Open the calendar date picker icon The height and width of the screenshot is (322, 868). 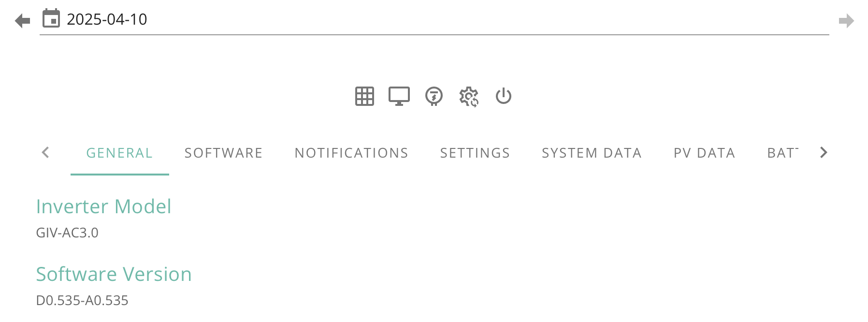point(51,19)
